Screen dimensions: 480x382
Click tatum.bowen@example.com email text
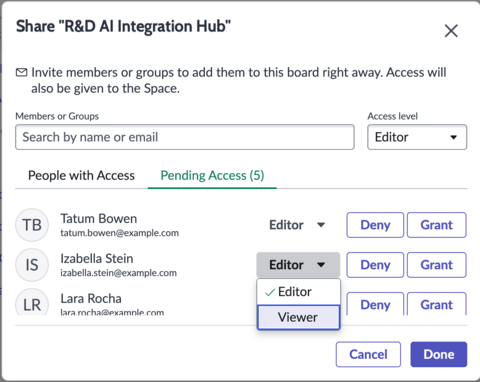(x=119, y=233)
